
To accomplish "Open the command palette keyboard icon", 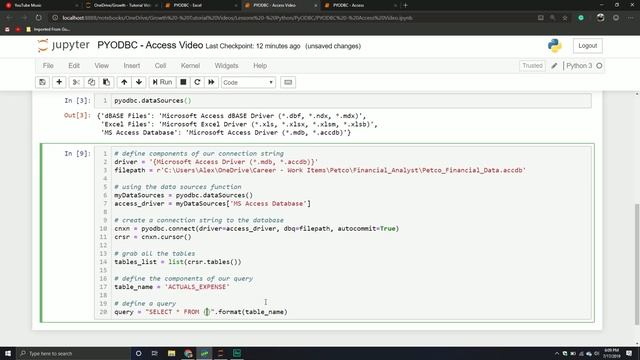I will [x=288, y=82].
